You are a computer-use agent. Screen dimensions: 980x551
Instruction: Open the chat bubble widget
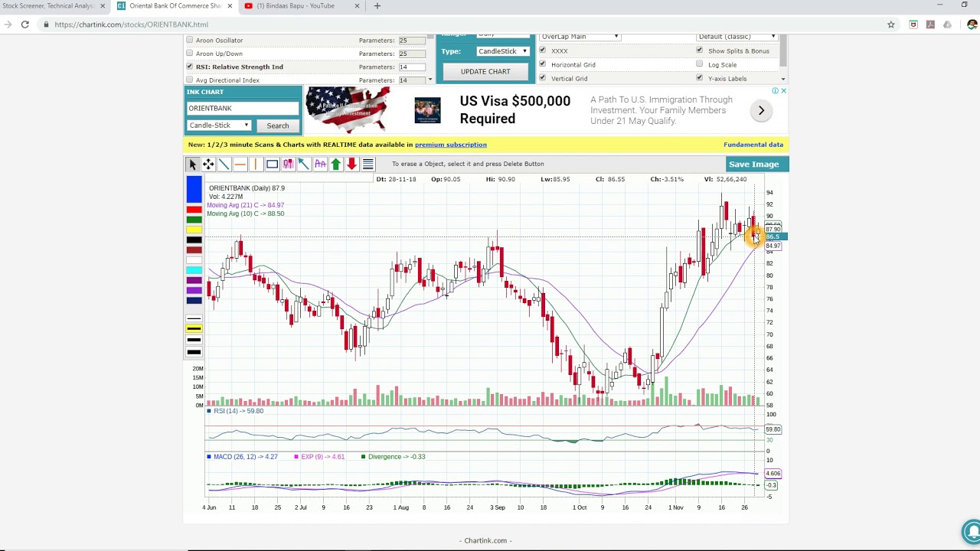(972, 530)
